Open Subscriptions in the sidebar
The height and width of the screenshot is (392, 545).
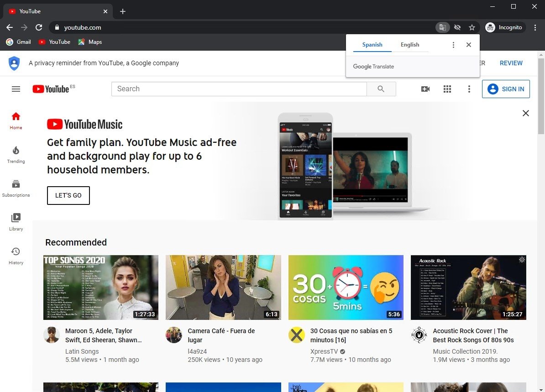pyautogui.click(x=16, y=189)
